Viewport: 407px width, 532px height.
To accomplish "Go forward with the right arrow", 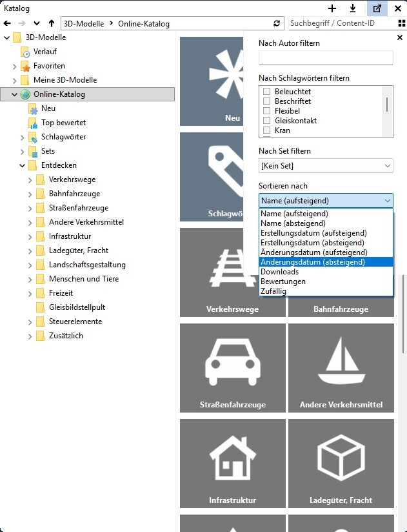I will (x=22, y=23).
